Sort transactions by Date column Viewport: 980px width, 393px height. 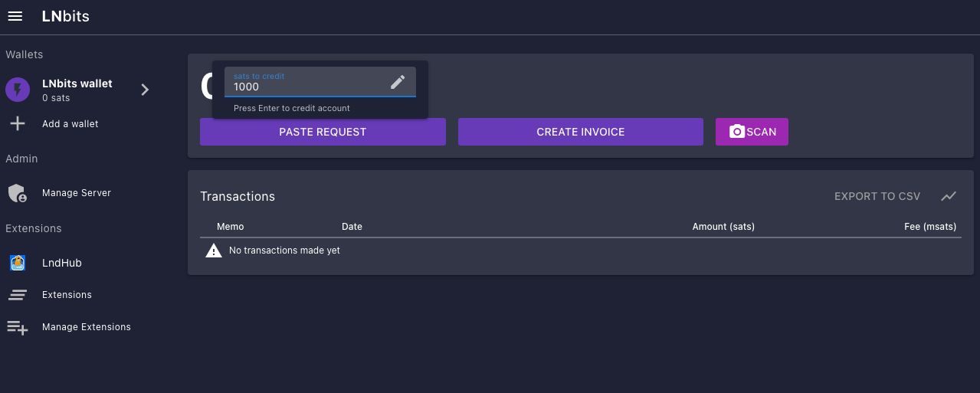[x=352, y=227]
